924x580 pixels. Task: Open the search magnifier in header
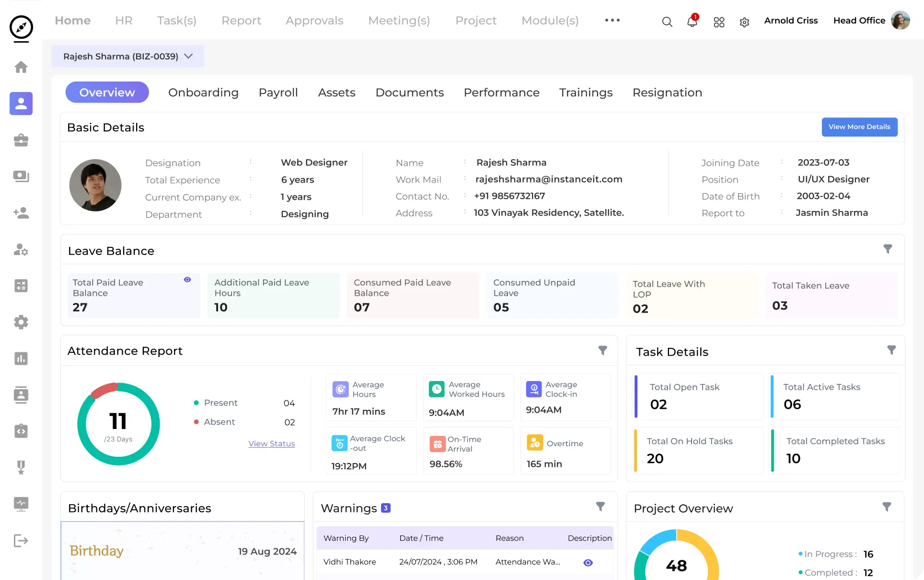(667, 22)
